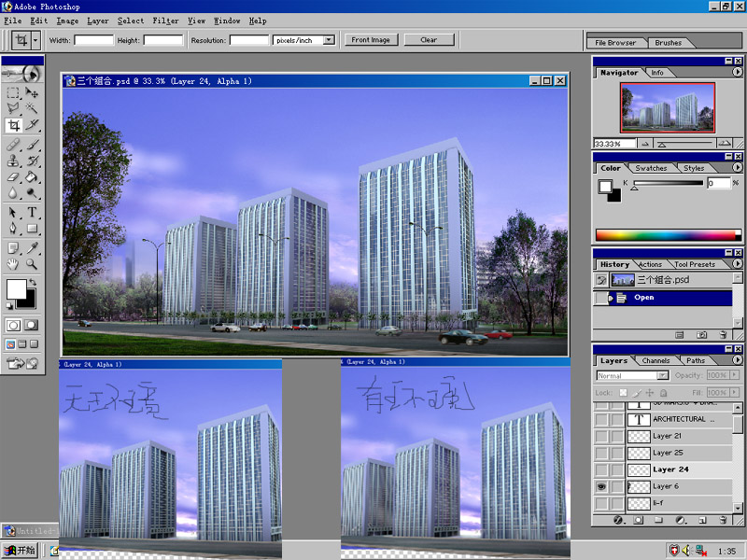Toggle lock transparent pixels option
Viewport: 747px width, 560px height.
[623, 393]
